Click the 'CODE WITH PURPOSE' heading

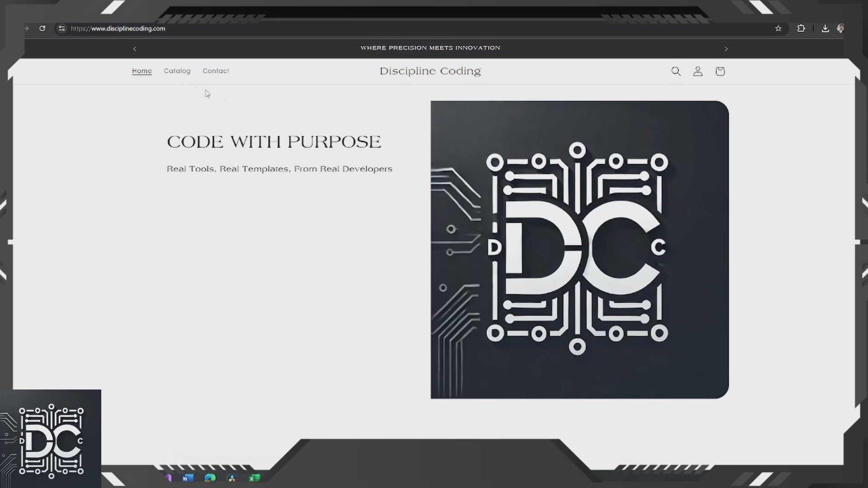coord(274,142)
